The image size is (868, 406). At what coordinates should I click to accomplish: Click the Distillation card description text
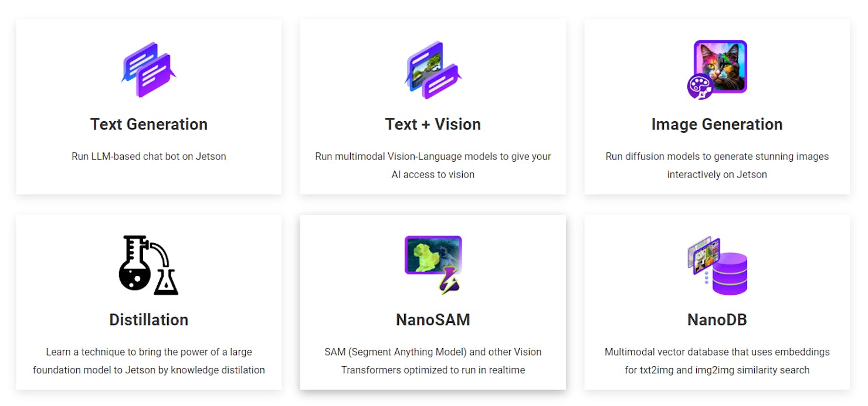[148, 361]
